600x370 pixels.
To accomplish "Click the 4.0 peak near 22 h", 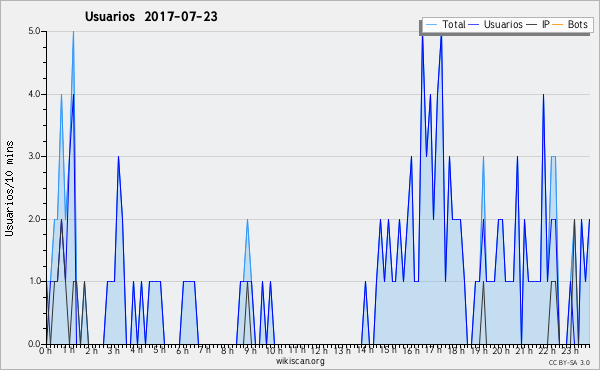I will (x=543, y=95).
